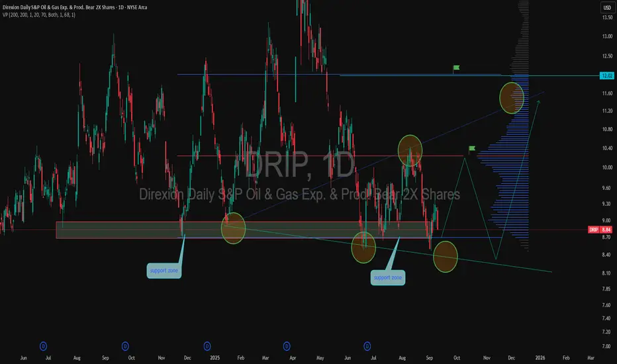Click the 13.50 price axis label
This screenshot has width=617, height=364.
[x=607, y=17]
